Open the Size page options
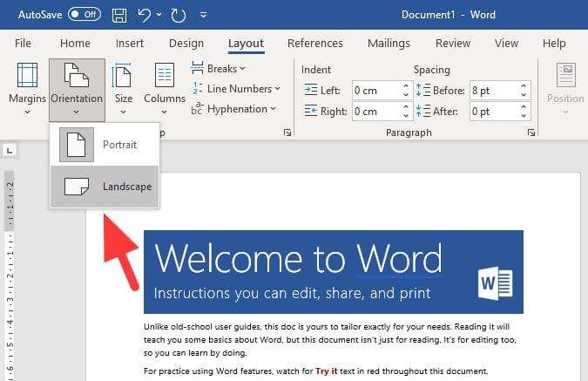588x381 pixels. pos(123,89)
